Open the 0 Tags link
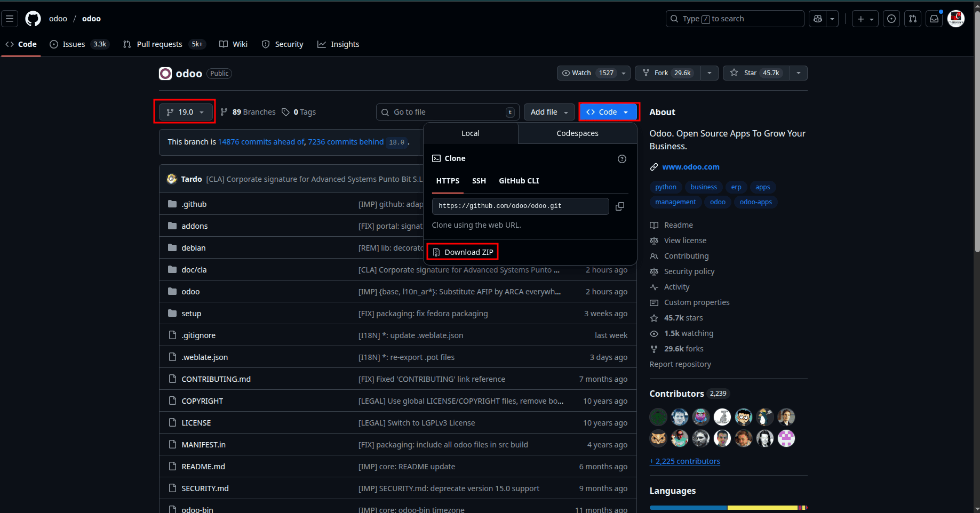The width and height of the screenshot is (980, 513). (x=299, y=112)
